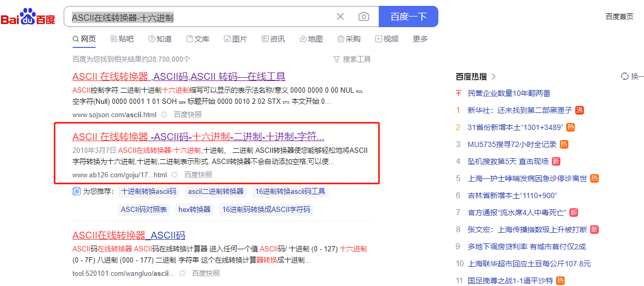Switch to the 图片 tab
The height and width of the screenshot is (286, 644).
[235, 39]
